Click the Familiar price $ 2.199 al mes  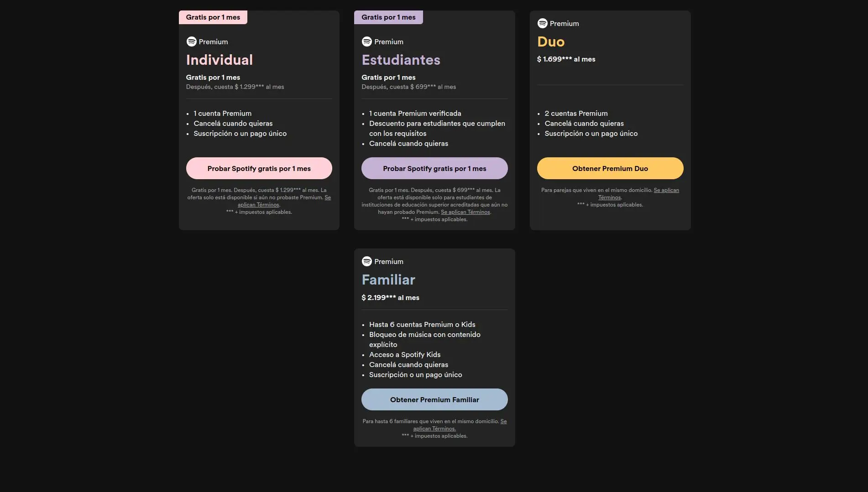390,298
